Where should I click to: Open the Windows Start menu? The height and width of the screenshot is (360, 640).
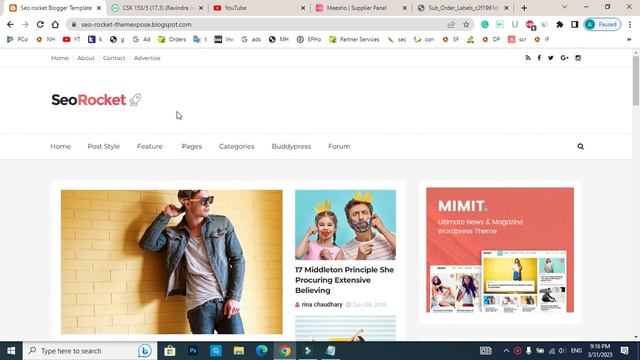click(x=11, y=351)
